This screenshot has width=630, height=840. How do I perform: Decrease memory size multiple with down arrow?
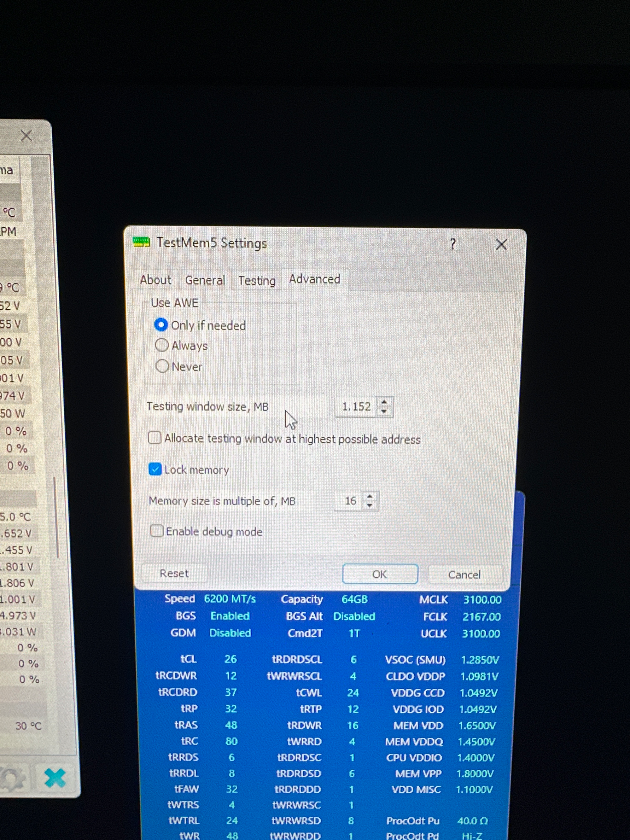click(x=370, y=505)
